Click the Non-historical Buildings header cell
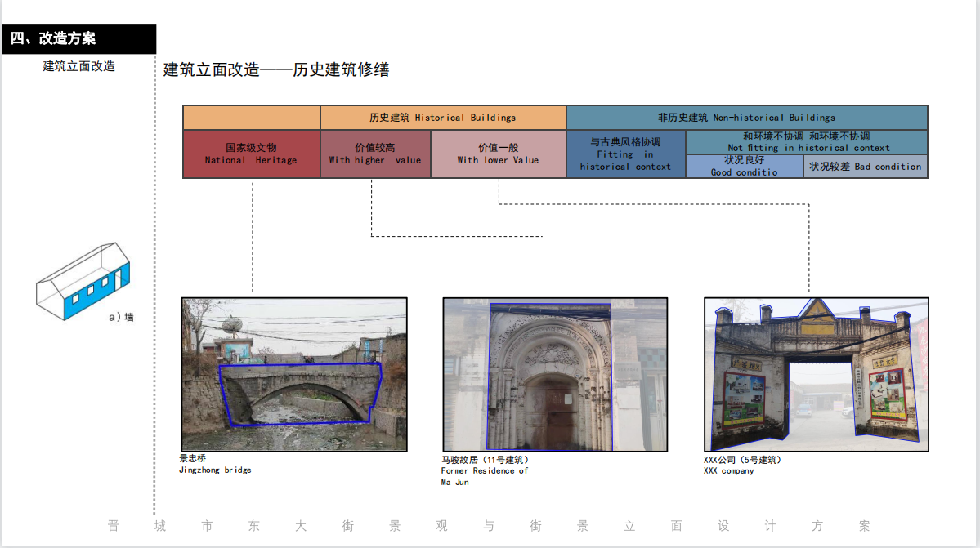The width and height of the screenshot is (980, 548). (x=746, y=118)
